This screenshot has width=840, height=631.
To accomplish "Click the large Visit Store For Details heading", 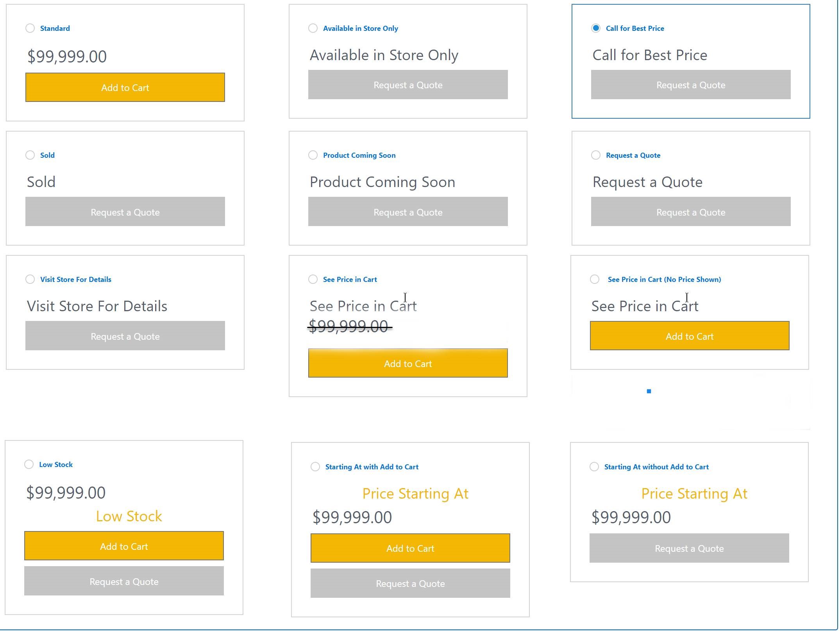I will 97,306.
